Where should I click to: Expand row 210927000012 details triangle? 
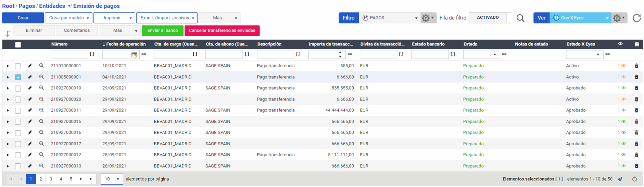tap(8, 155)
